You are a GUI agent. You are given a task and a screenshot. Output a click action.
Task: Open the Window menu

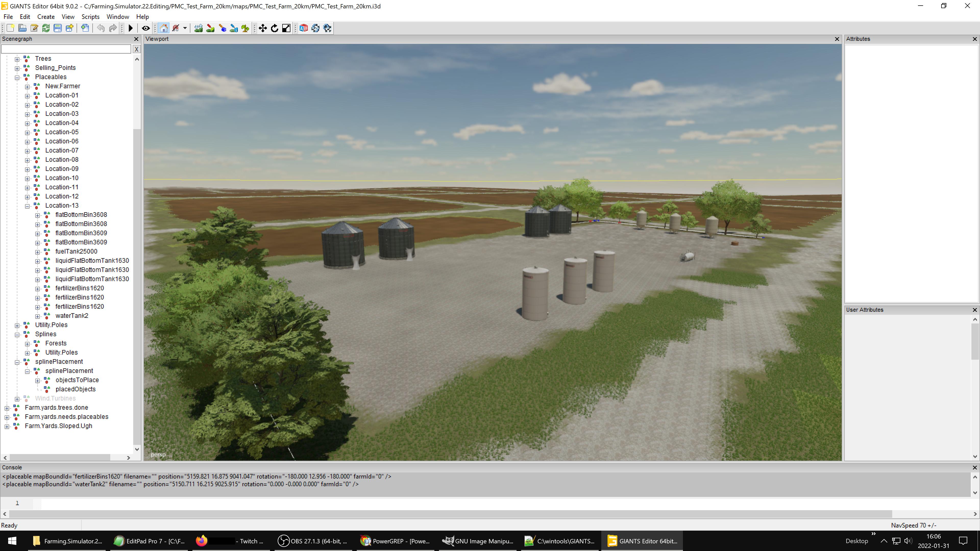[x=118, y=17]
